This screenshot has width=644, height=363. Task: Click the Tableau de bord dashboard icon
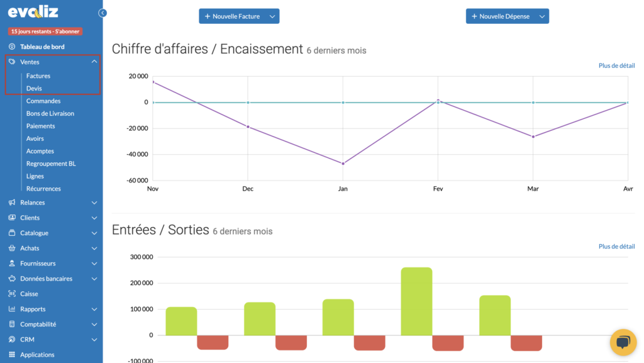pos(12,47)
